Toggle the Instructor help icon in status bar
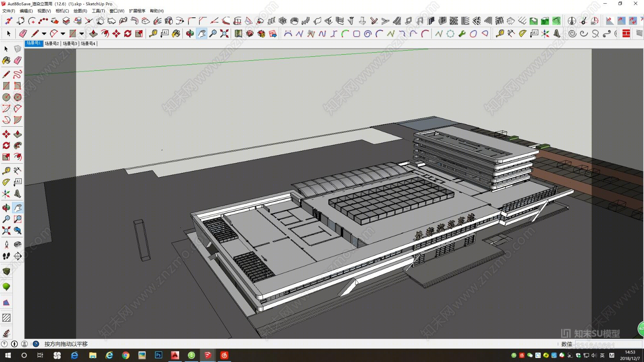This screenshot has width=644, height=362. pos(36,344)
